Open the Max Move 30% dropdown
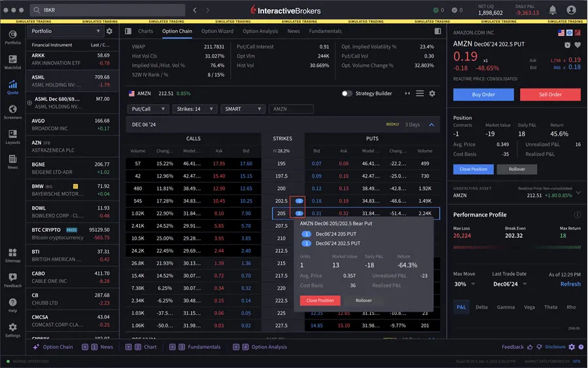This screenshot has height=368, width=588. 464,284
